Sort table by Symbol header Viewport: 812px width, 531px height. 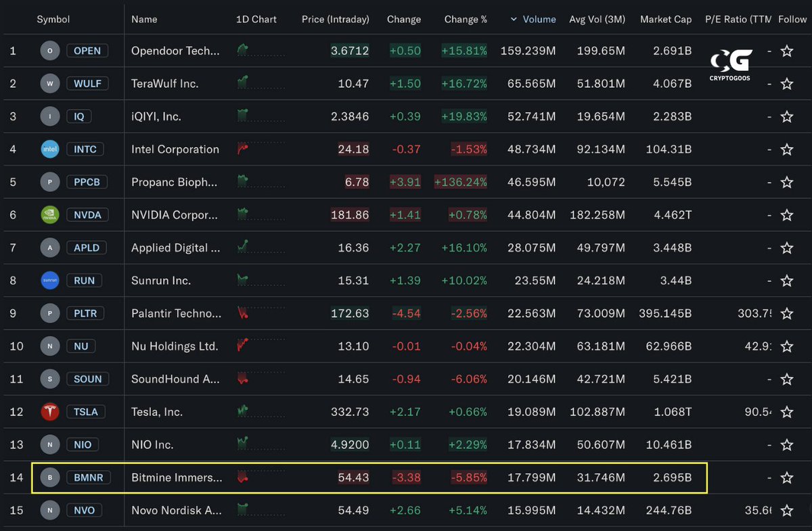pos(54,20)
